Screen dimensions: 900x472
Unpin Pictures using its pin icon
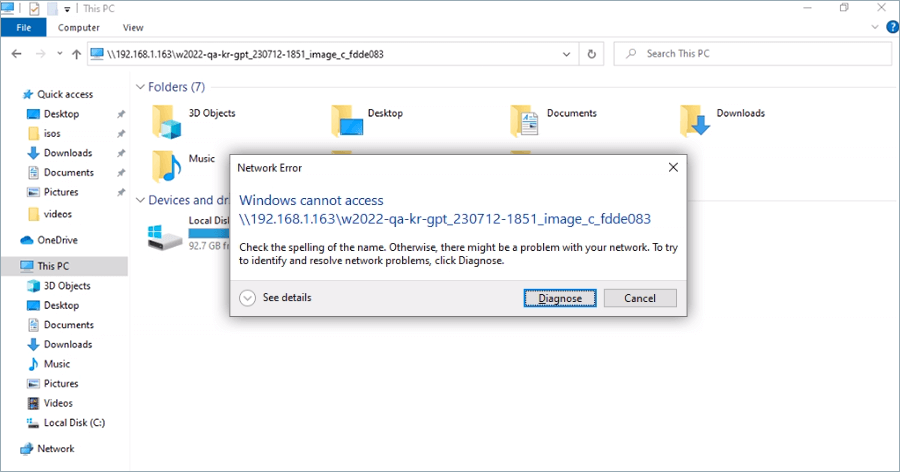point(121,192)
